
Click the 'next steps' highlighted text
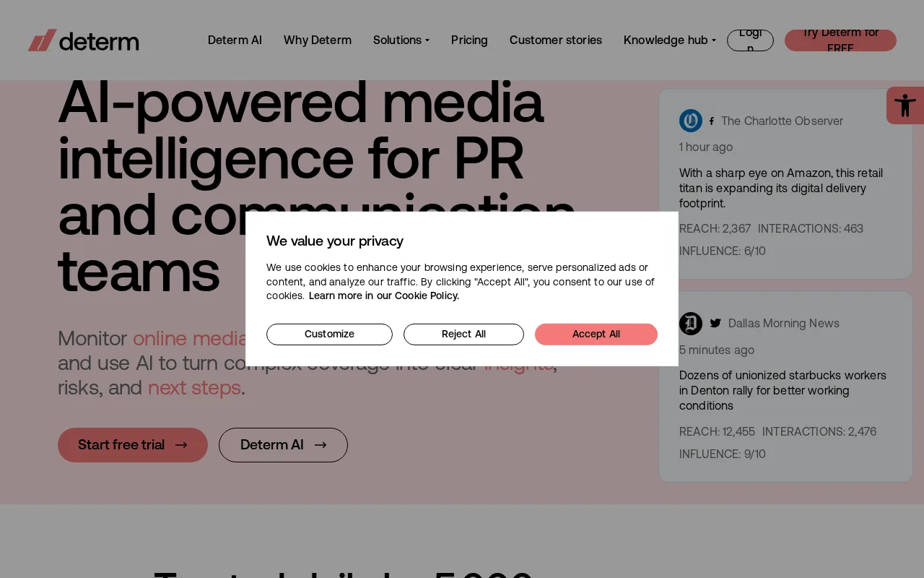coord(194,388)
